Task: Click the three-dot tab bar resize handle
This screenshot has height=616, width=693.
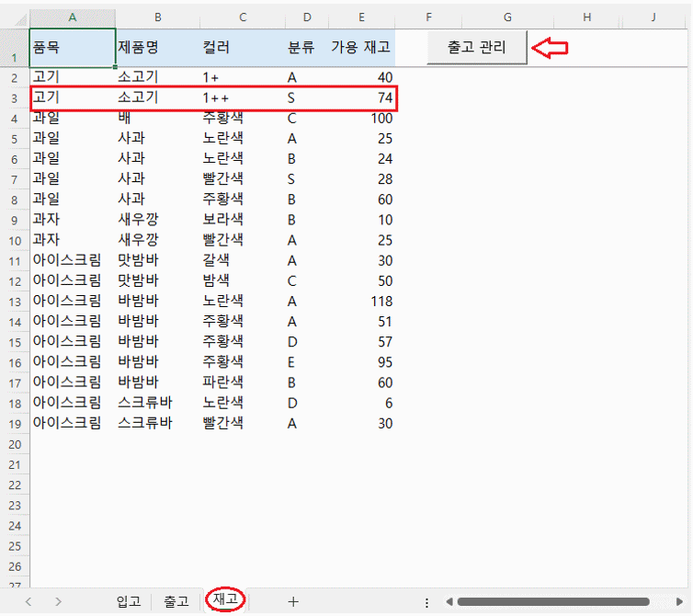Action: [426, 602]
